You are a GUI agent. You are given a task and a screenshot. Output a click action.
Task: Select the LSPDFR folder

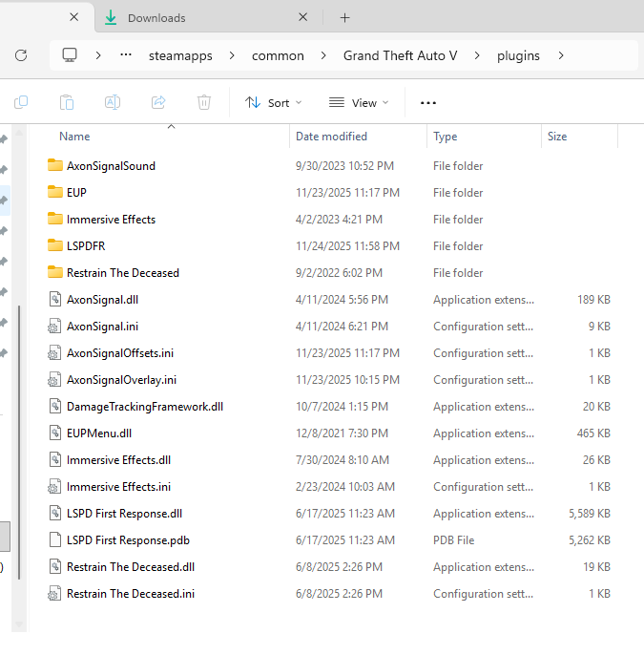coord(88,245)
